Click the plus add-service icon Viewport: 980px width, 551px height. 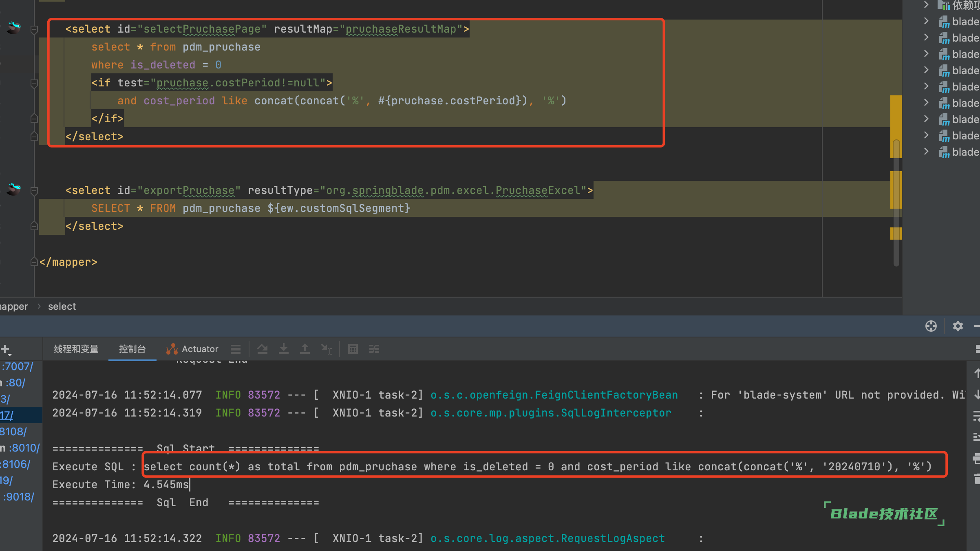click(6, 349)
